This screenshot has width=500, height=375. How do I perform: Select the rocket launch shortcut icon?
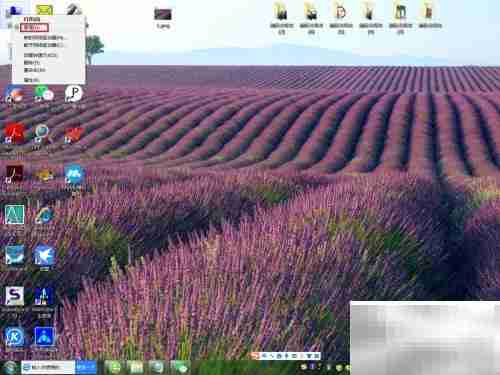44,296
